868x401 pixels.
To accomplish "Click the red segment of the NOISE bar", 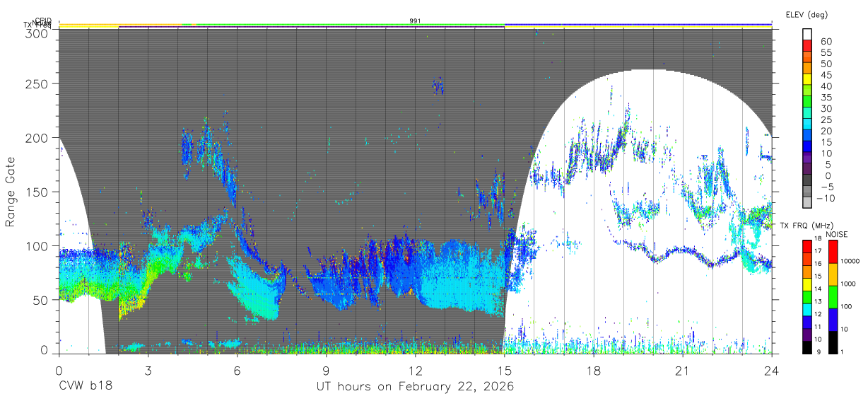I will point(833,252).
